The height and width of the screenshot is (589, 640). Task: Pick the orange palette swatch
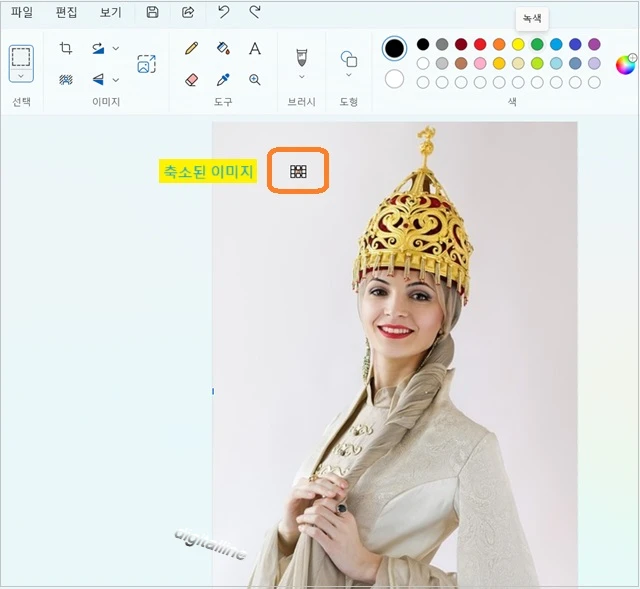tap(499, 44)
